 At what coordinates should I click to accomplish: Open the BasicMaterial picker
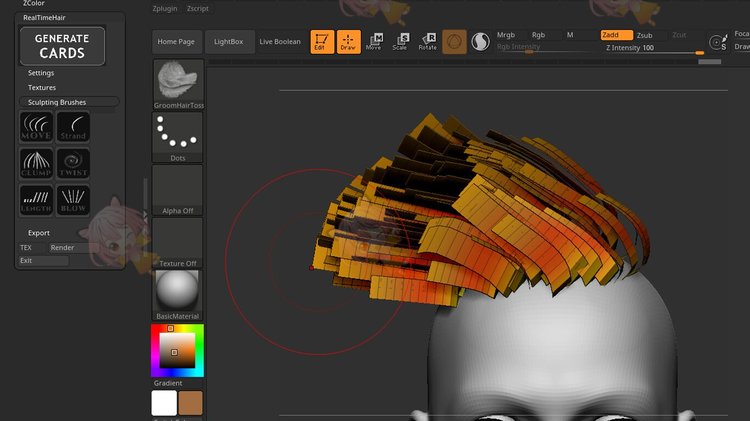(177, 295)
